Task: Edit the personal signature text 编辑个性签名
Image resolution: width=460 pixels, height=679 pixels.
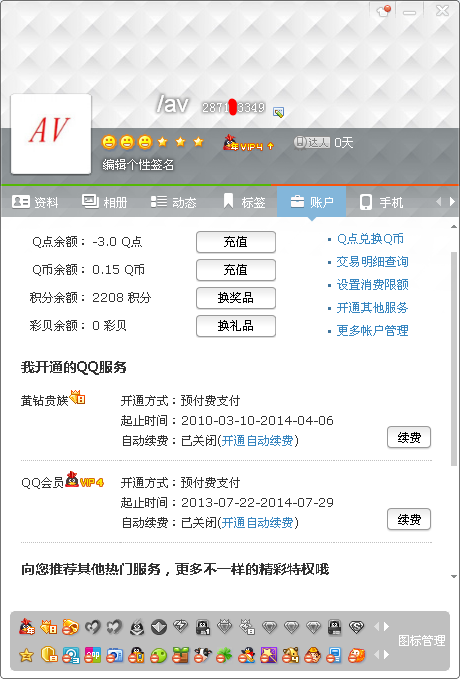Action: [138, 165]
